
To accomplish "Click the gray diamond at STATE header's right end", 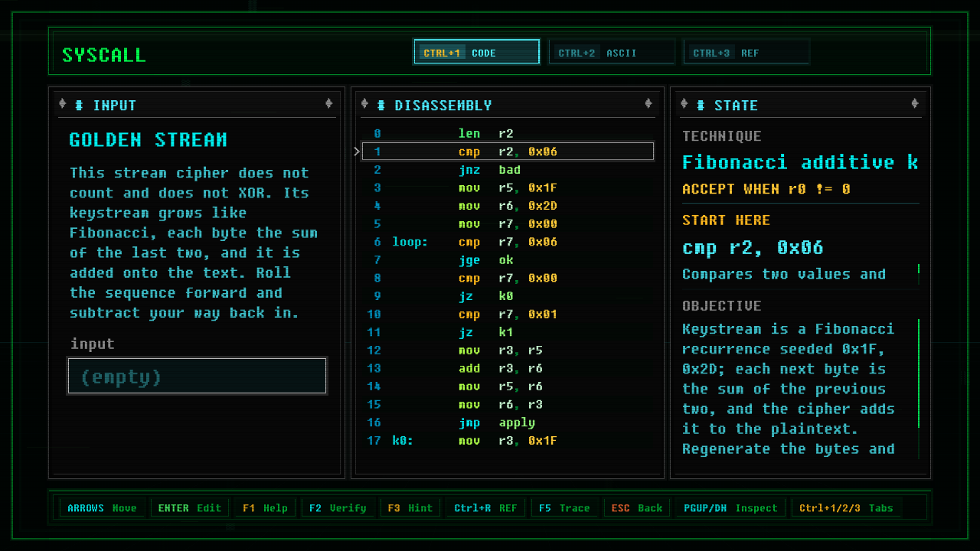I will [x=914, y=104].
